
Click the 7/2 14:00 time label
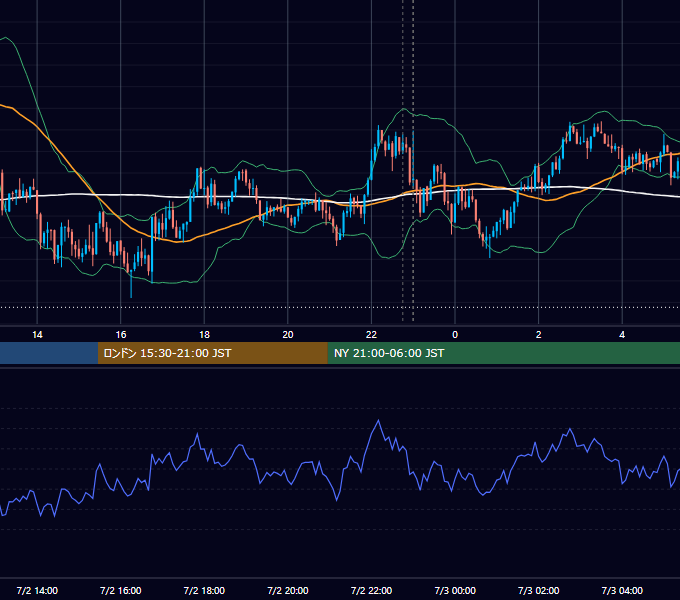pyautogui.click(x=37, y=590)
